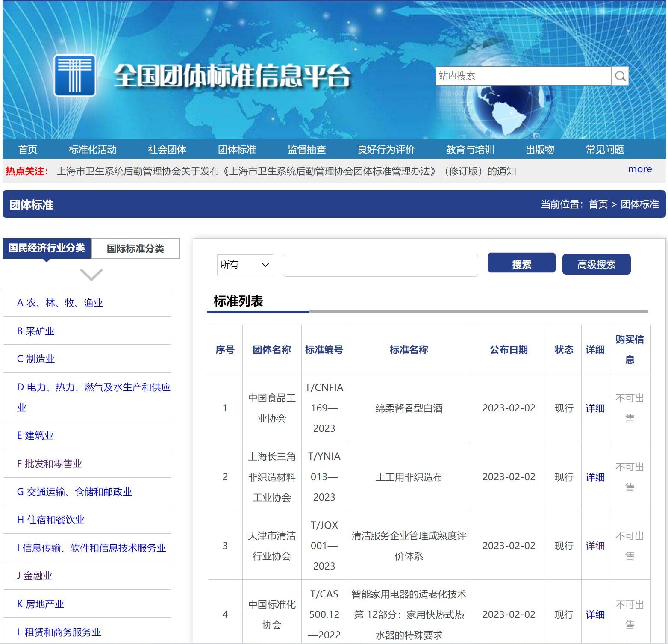Open 详细 link for 绵柔酱香型白酒
This screenshot has height=644, width=668.
coord(595,408)
